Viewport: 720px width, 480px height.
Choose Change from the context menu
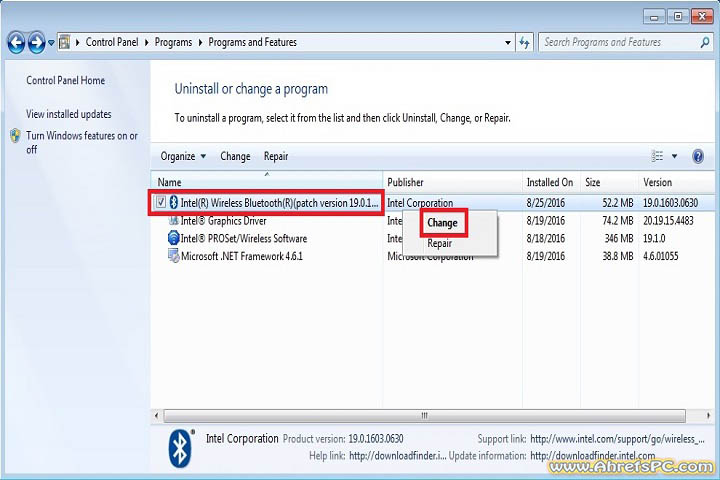coord(442,223)
